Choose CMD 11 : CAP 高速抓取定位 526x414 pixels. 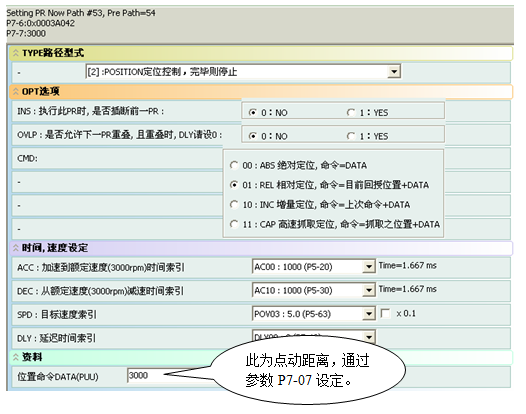coord(234,224)
